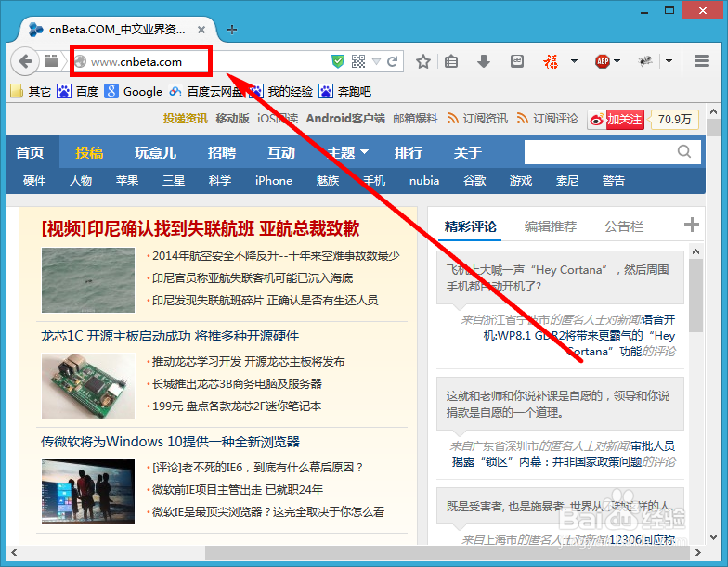Open downloads with down arrow icon
The width and height of the screenshot is (728, 567).
click(483, 61)
